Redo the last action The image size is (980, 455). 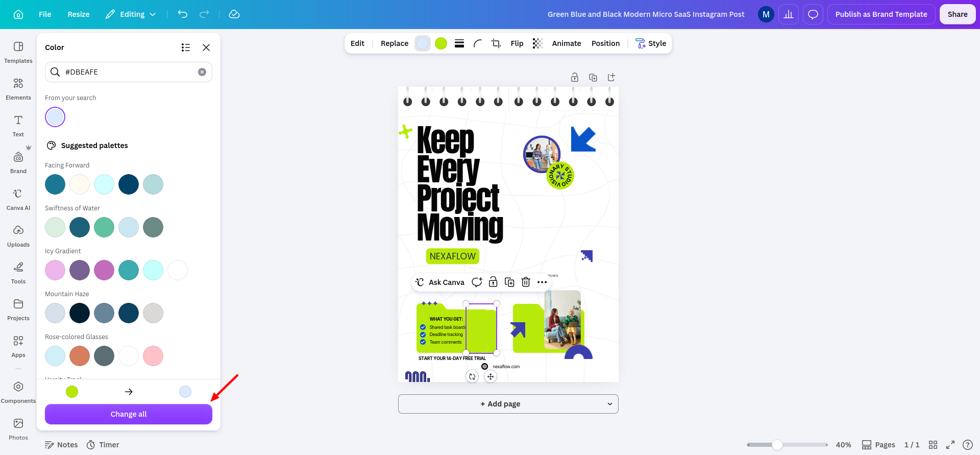click(204, 14)
